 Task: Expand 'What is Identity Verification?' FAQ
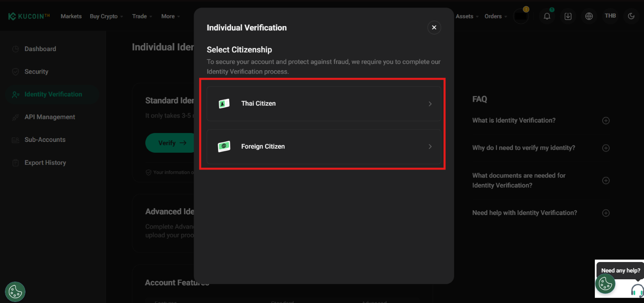coord(606,121)
